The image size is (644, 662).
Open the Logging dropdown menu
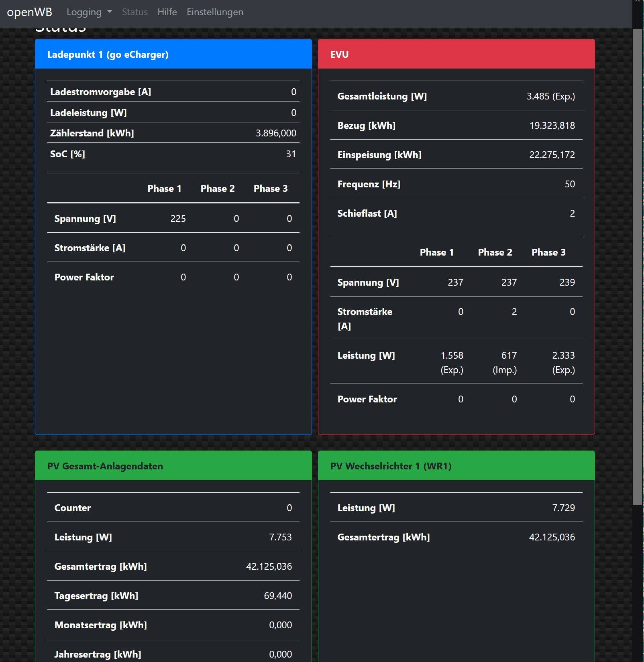click(x=89, y=12)
